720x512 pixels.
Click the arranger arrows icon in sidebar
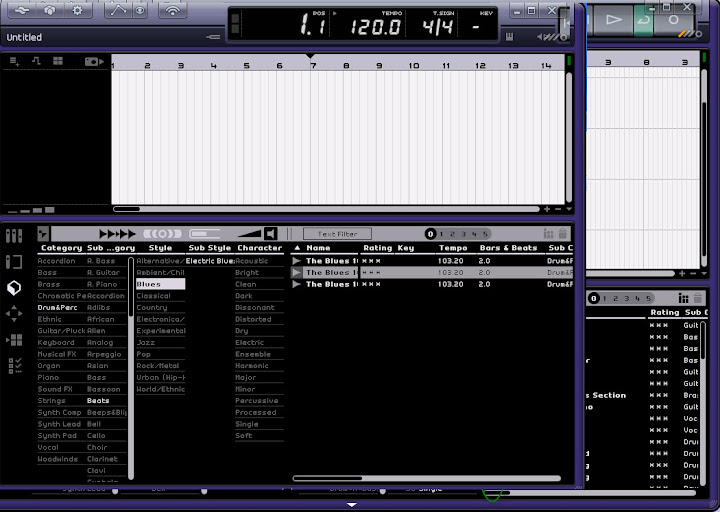[14, 314]
